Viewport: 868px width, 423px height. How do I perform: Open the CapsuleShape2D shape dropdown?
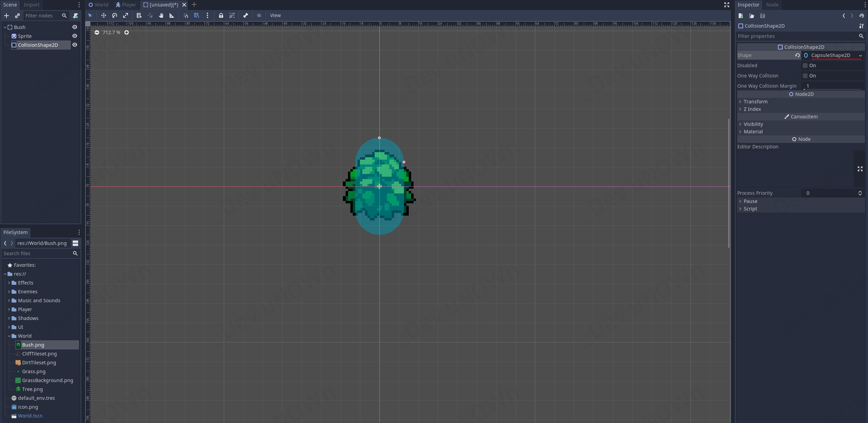(860, 56)
